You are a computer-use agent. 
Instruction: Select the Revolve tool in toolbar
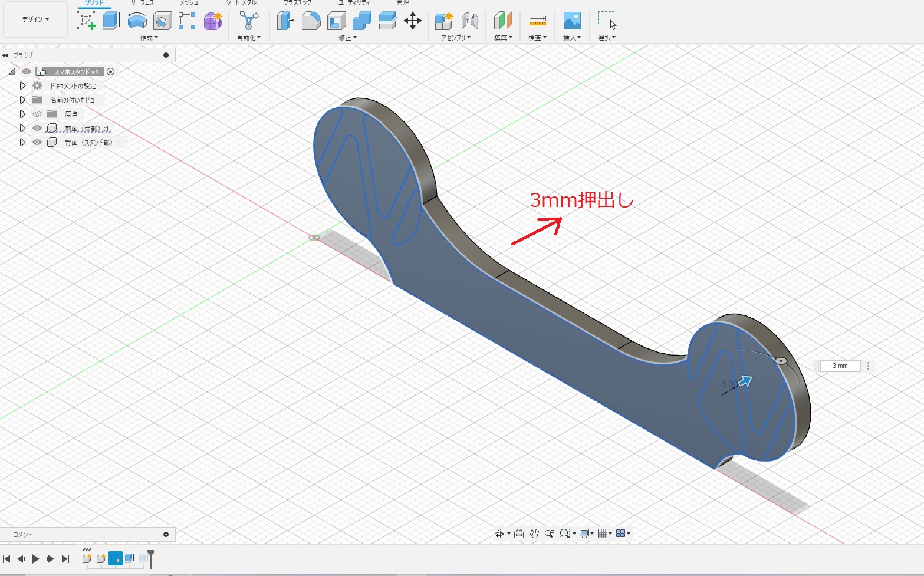click(x=137, y=21)
